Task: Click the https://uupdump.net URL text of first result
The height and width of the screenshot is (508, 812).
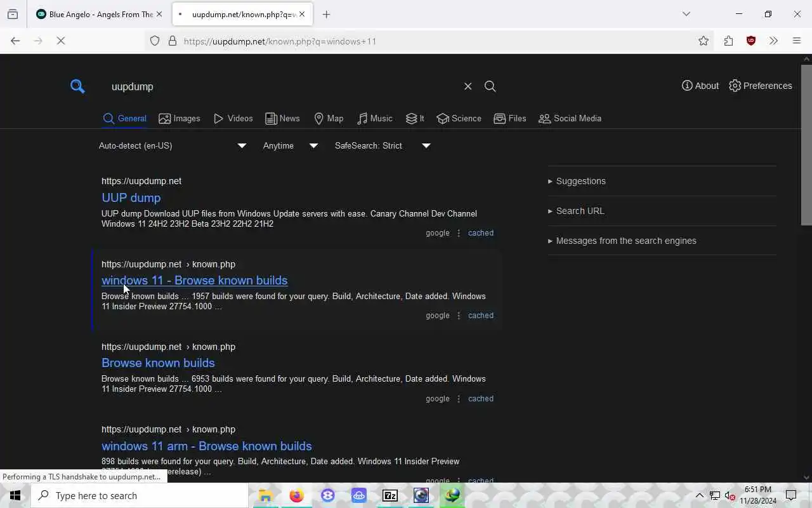Action: pyautogui.click(x=141, y=181)
